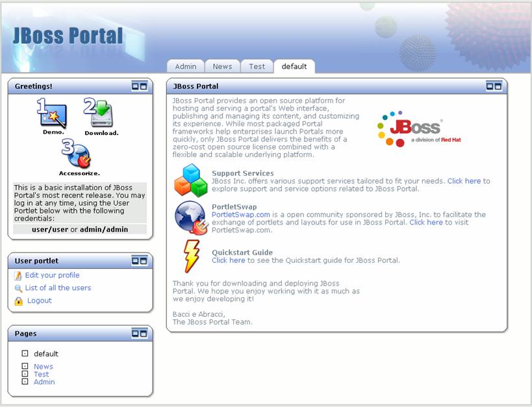Viewport: 532px width, 407px height.
Task: Maximize the JBoss Portal portlet window
Action: click(498, 86)
